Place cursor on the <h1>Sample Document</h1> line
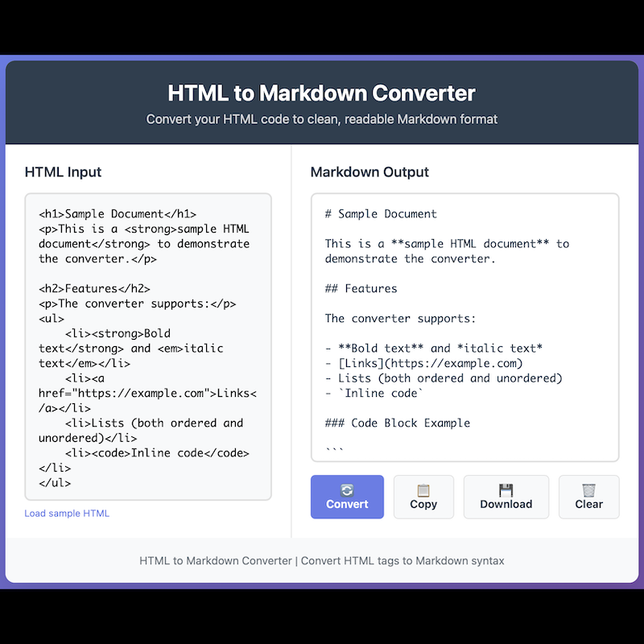The width and height of the screenshot is (644, 644). 118,214
